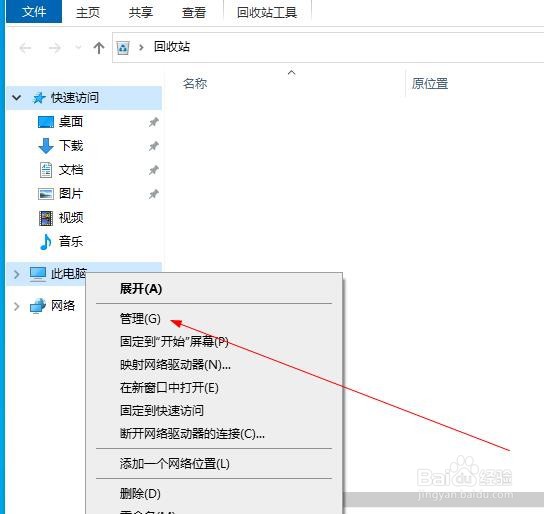544x514 pixels.
Task: Switch to the 主页 ribbon tab
Action: pyautogui.click(x=88, y=12)
